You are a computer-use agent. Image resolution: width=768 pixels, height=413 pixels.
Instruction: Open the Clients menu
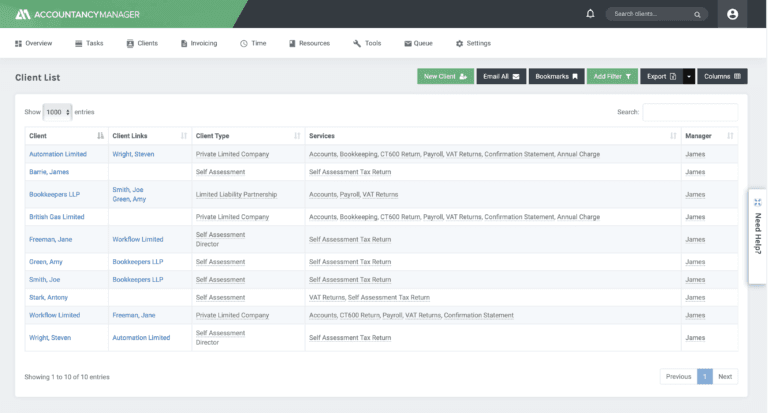coord(142,43)
